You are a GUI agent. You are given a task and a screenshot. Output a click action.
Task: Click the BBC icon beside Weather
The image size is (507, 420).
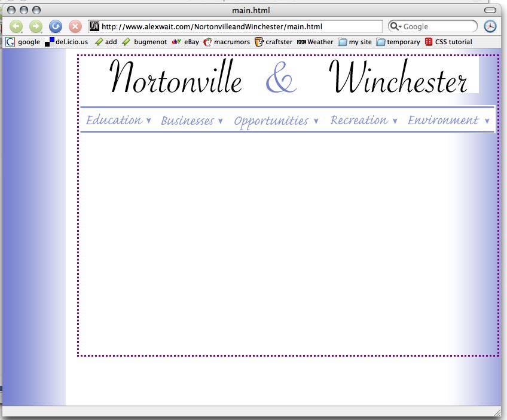point(301,42)
